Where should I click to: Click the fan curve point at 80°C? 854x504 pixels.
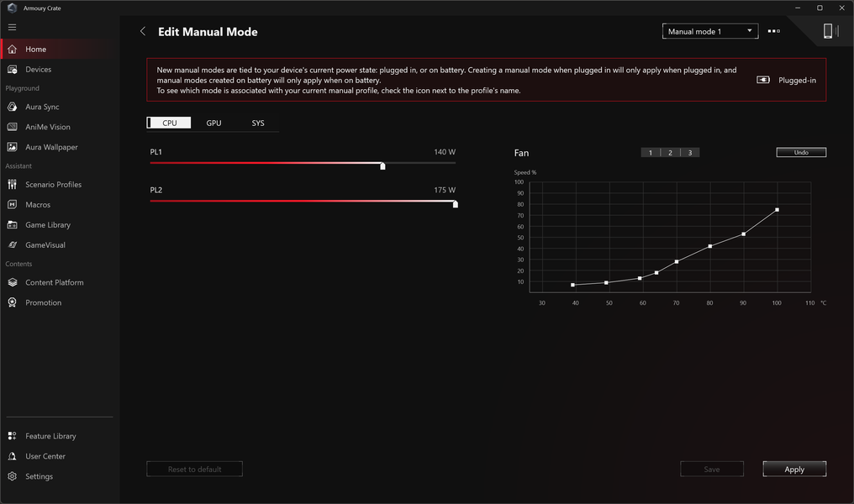coord(709,246)
